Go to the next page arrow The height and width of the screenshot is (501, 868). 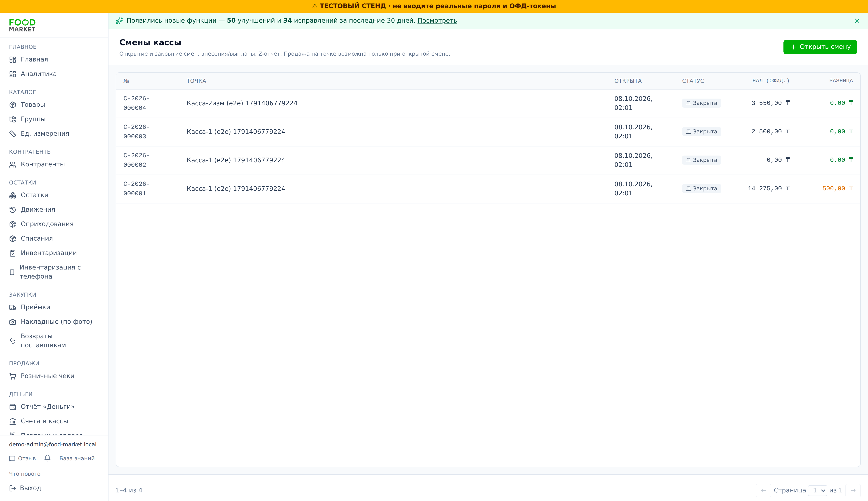coord(853,490)
